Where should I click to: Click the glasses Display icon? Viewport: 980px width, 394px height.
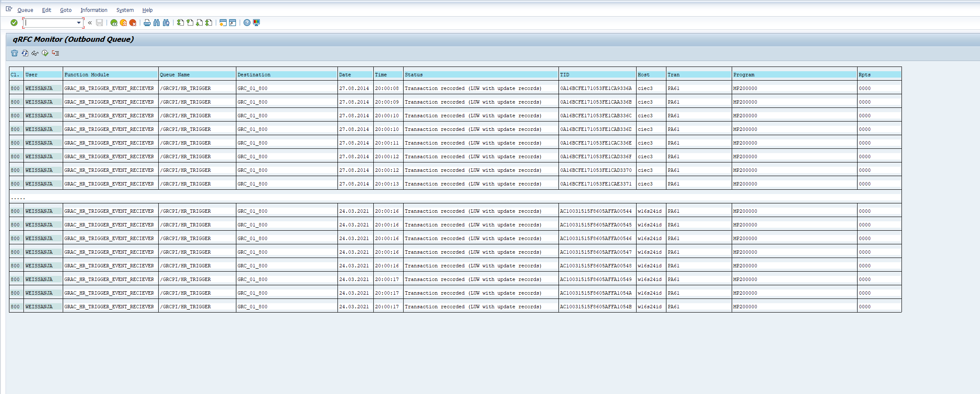tap(35, 53)
